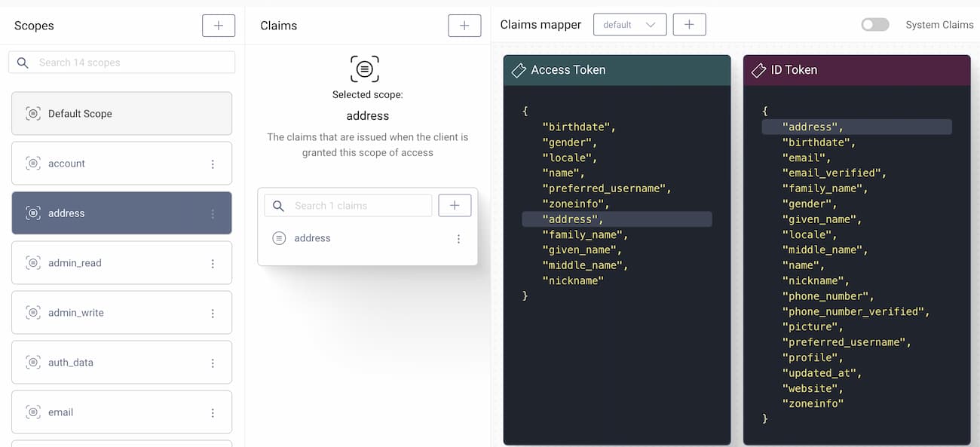Open the selected address scope options menu

click(213, 214)
